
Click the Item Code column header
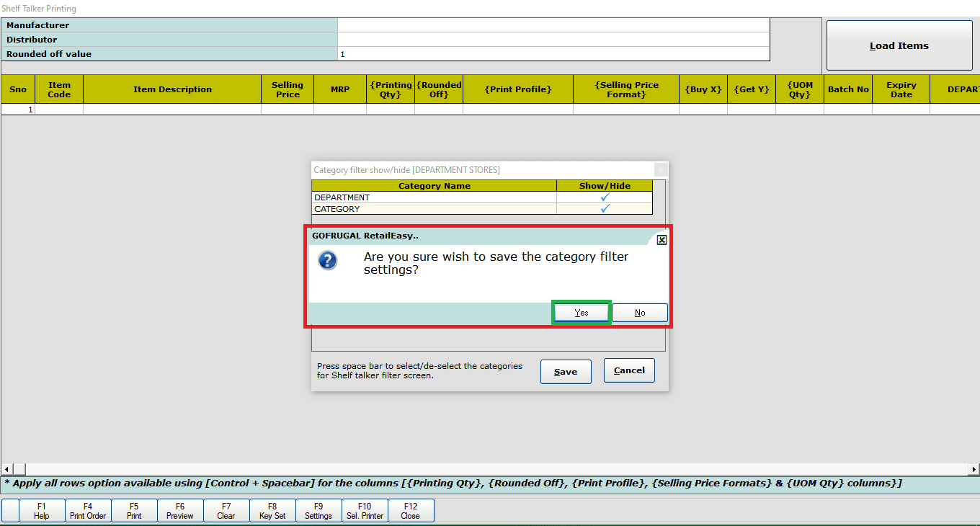(x=59, y=89)
